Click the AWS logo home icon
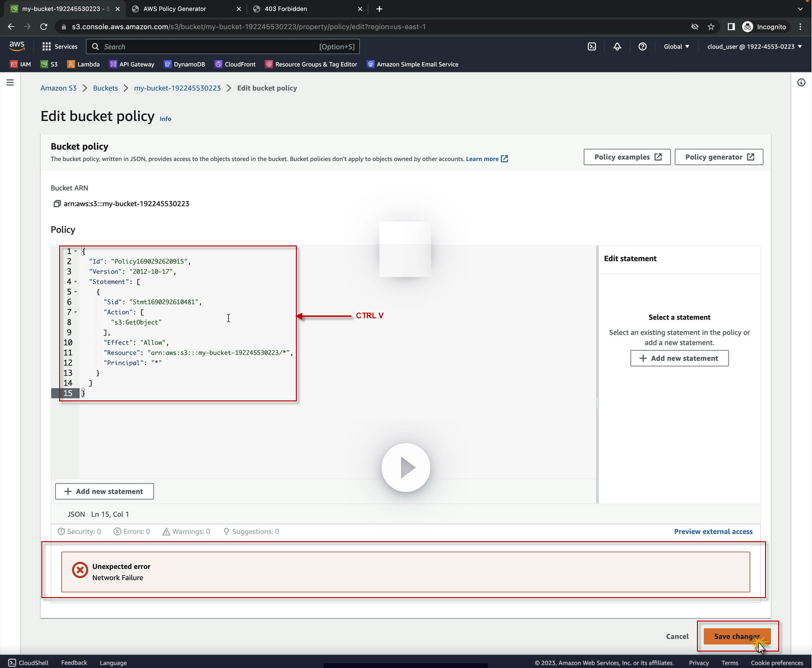 17,46
